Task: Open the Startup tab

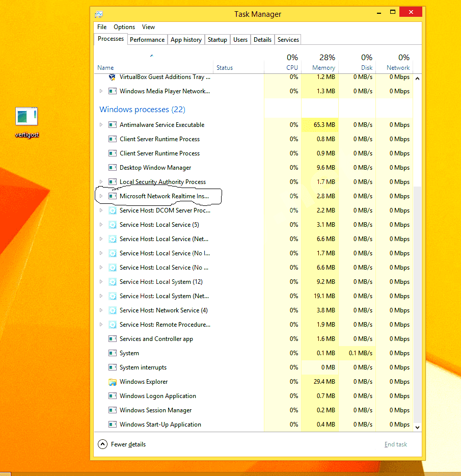Action: (217, 40)
